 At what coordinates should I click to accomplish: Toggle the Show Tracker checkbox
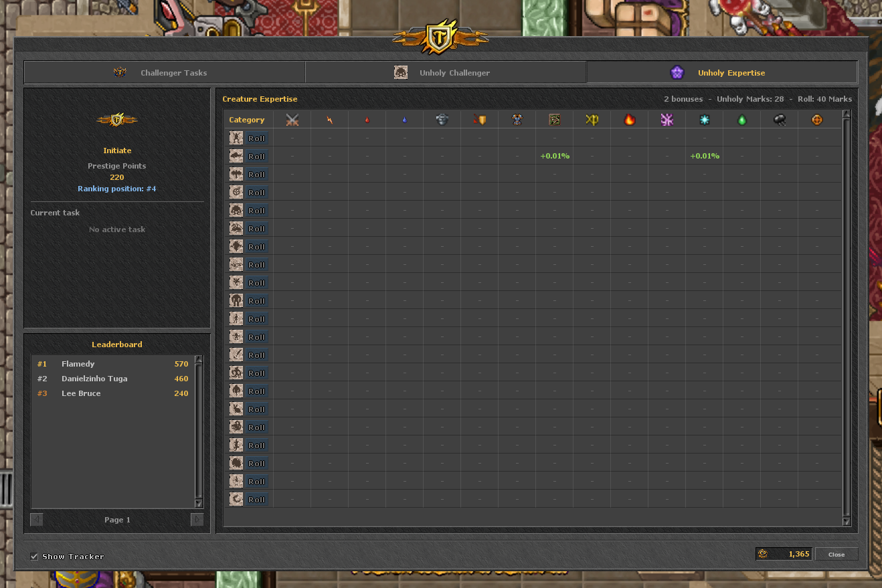(x=34, y=557)
